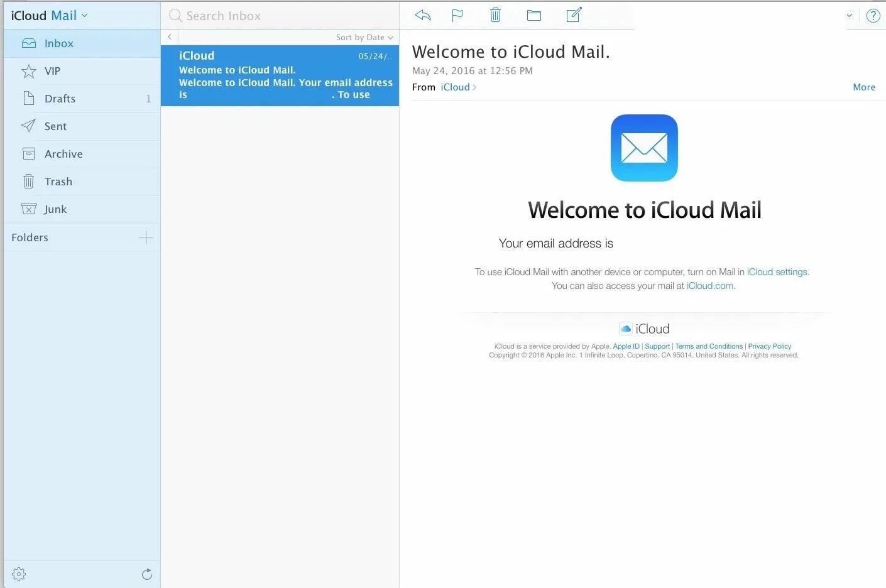Open the Junk folder
Image resolution: width=886 pixels, height=588 pixels.
pyautogui.click(x=82, y=209)
